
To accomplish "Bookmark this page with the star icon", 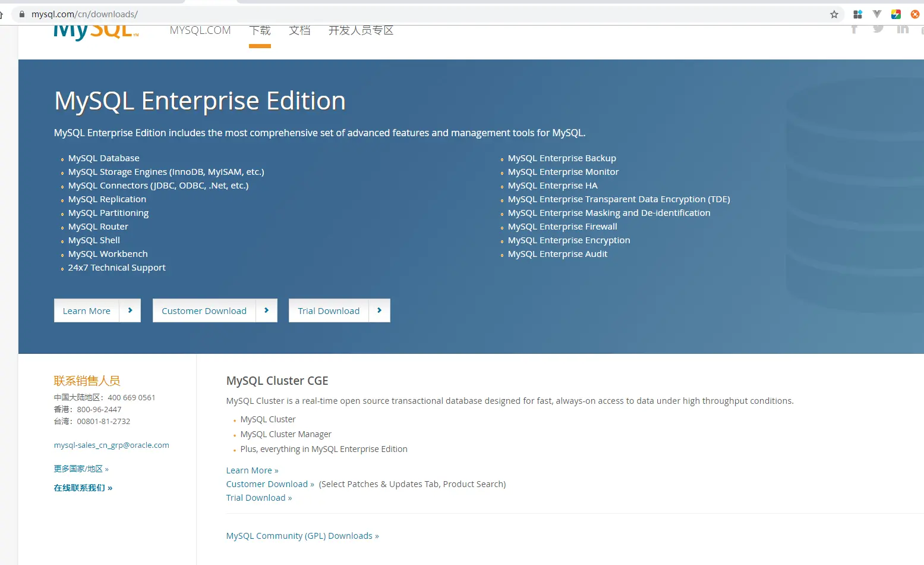I will 834,14.
